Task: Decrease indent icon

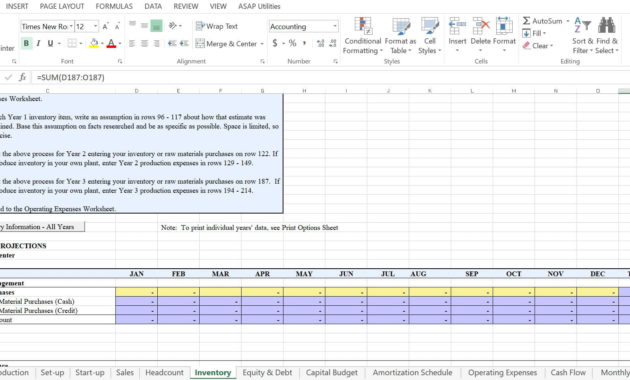Action: [172, 43]
